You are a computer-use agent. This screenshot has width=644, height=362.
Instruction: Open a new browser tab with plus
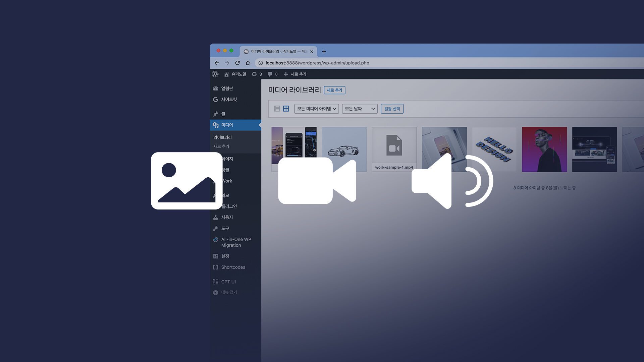[324, 52]
